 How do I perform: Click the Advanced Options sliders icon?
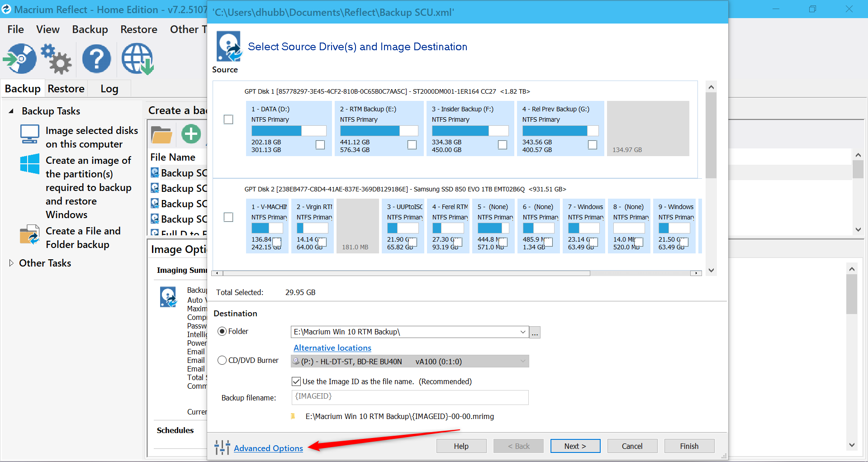222,447
